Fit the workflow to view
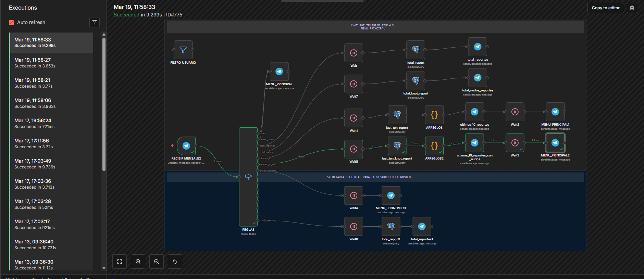The image size is (644, 279). click(120, 262)
